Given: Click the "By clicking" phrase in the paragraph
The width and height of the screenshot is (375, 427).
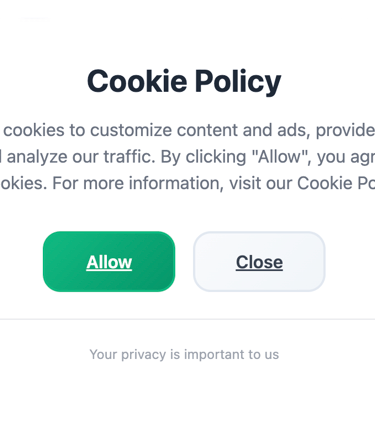Looking at the screenshot, I should 203,157.
